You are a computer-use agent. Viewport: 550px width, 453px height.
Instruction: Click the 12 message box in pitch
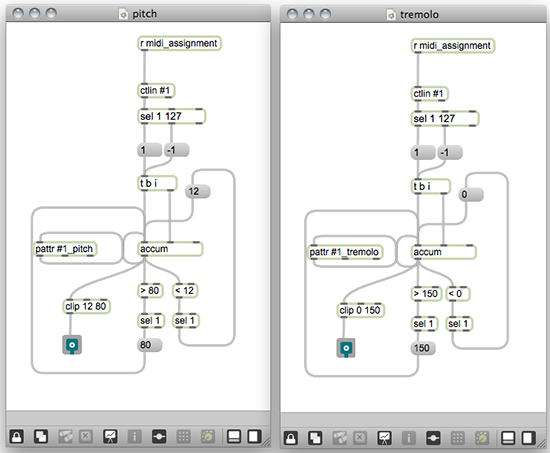click(x=197, y=192)
